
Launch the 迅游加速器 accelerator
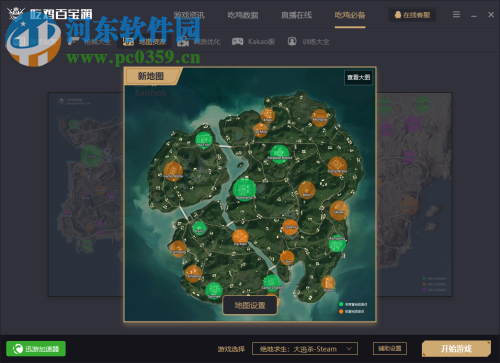click(x=36, y=349)
